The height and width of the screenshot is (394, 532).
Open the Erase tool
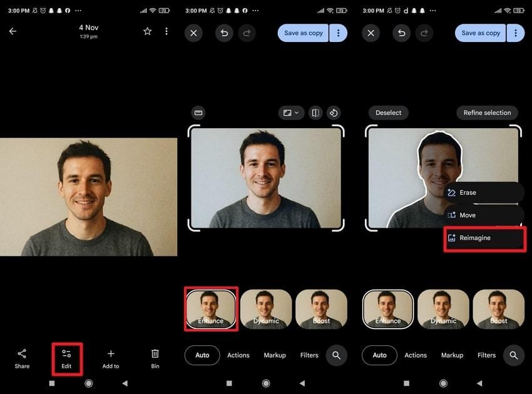coord(468,193)
